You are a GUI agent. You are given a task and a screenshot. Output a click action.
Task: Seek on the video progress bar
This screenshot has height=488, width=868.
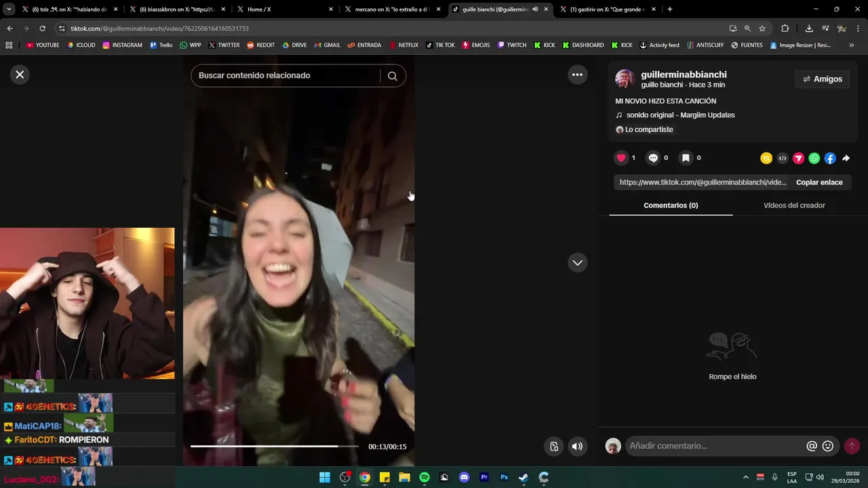pyautogui.click(x=275, y=446)
